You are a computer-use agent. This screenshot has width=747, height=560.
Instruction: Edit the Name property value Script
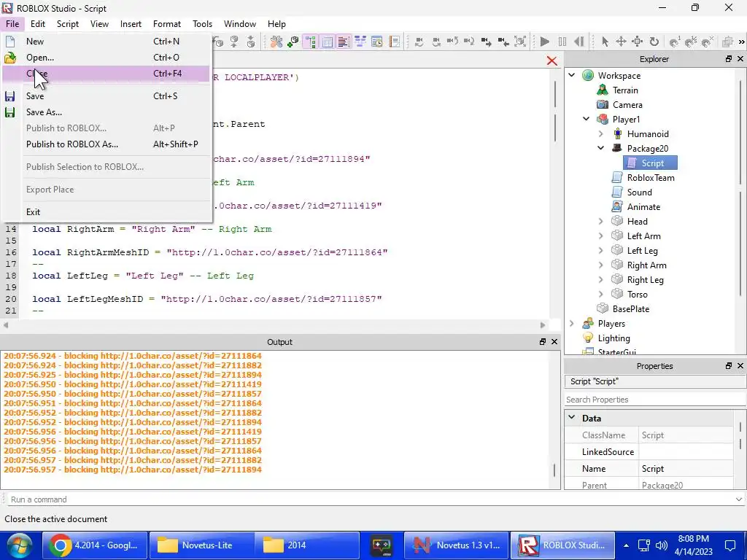pyautogui.click(x=686, y=469)
